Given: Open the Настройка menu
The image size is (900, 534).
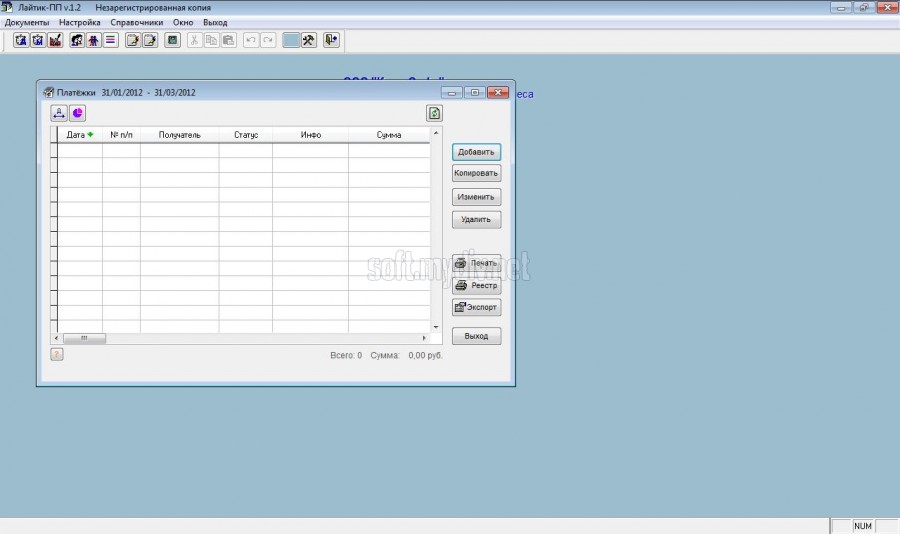Looking at the screenshot, I should pyautogui.click(x=80, y=22).
